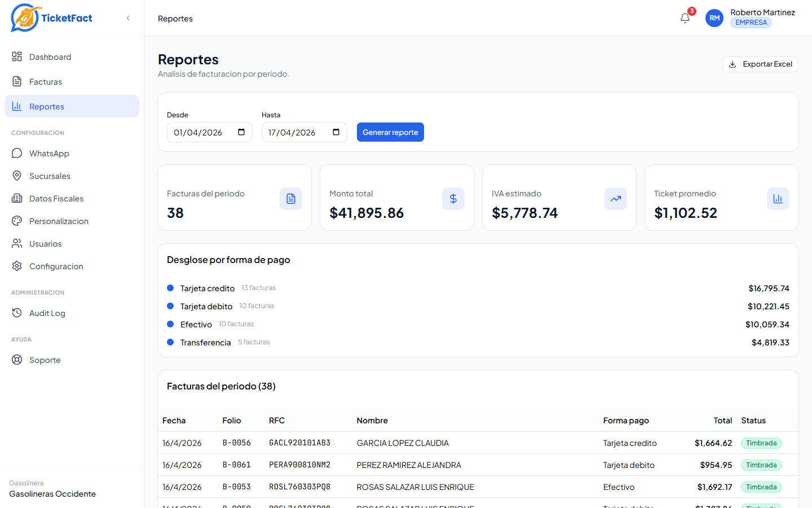812x508 pixels.
Task: Open the Desde date picker calendar icon
Action: [x=241, y=132]
